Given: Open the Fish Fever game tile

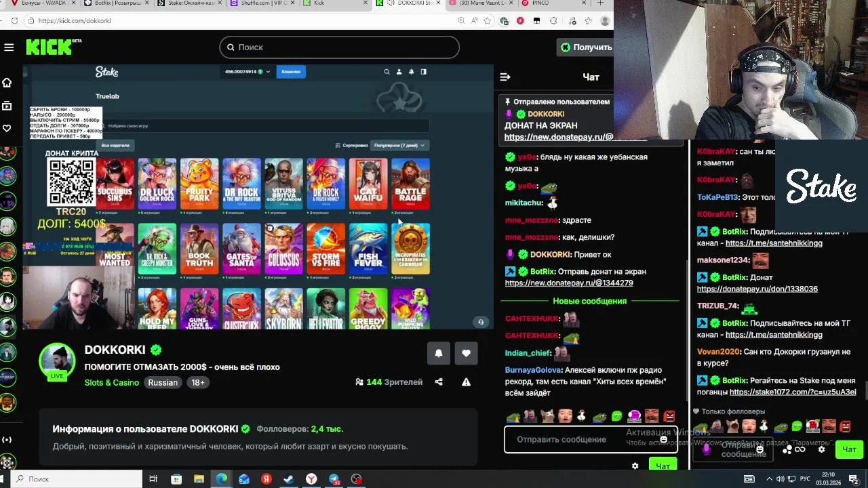Looking at the screenshot, I should coord(368,249).
